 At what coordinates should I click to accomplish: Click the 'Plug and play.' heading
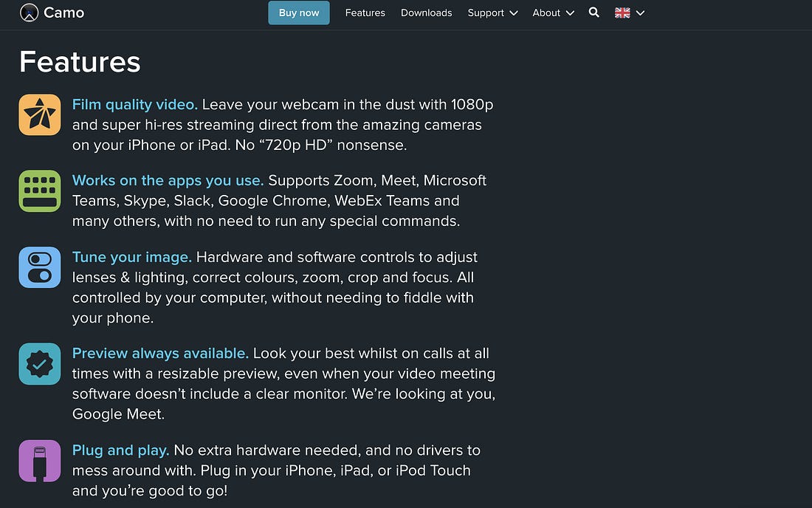120,450
